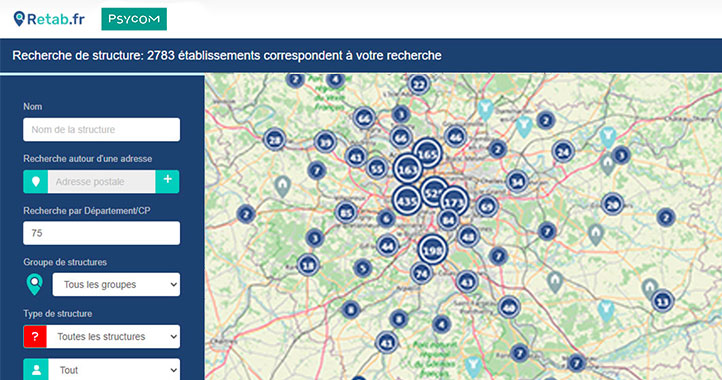The width and height of the screenshot is (722, 380).
Task: Click the plus button beside Adresse postale
Action: [x=168, y=181]
